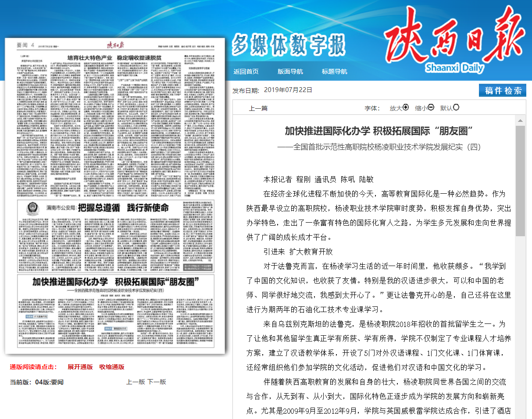Expand the full spread with 展开通版

[80, 367]
